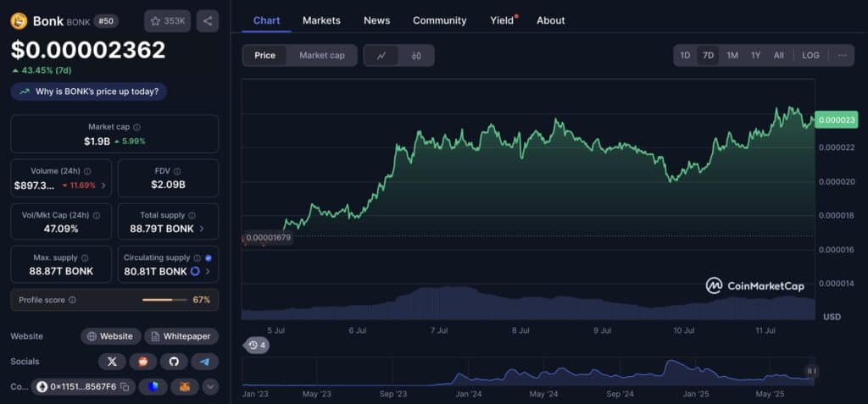Image resolution: width=868 pixels, height=404 pixels.
Task: Click the 47.09% Vol/Mkt Cap value
Action: click(61, 229)
